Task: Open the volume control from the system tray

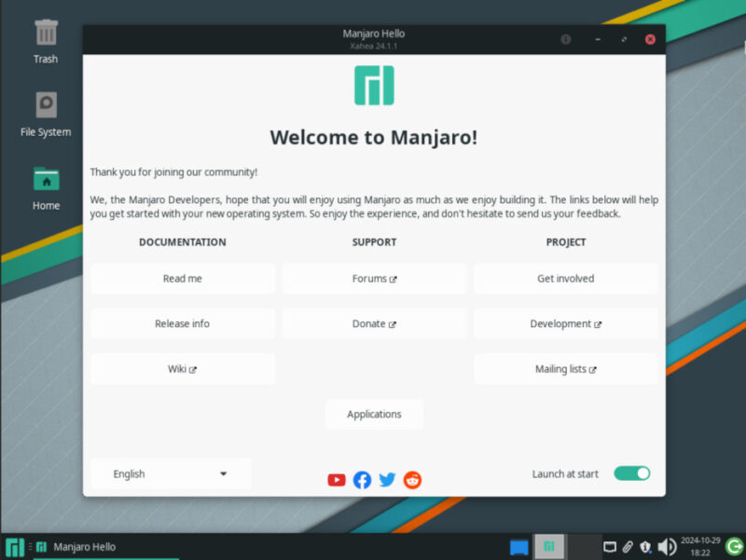Action: 666,546
